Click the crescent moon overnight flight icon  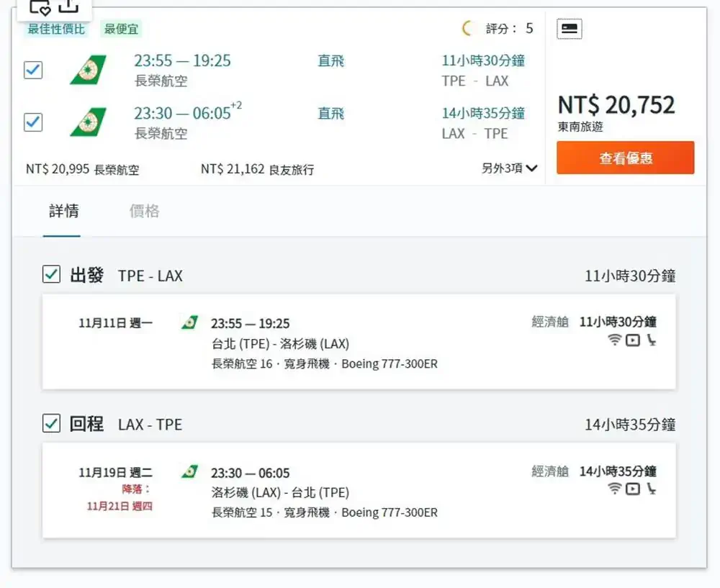point(467,29)
